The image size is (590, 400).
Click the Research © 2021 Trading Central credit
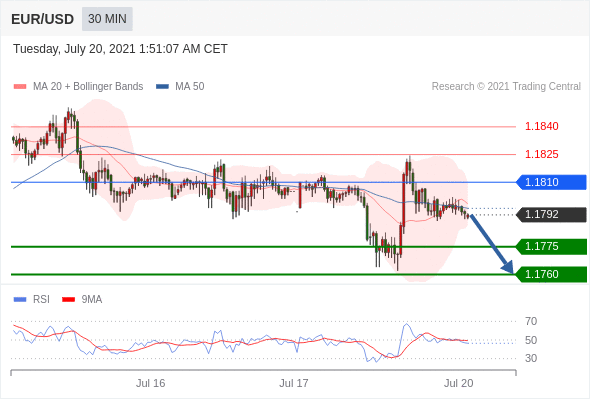point(506,87)
